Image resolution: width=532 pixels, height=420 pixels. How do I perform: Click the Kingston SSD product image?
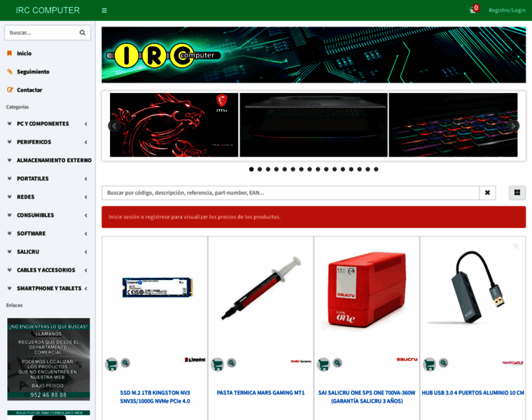pyautogui.click(x=157, y=288)
